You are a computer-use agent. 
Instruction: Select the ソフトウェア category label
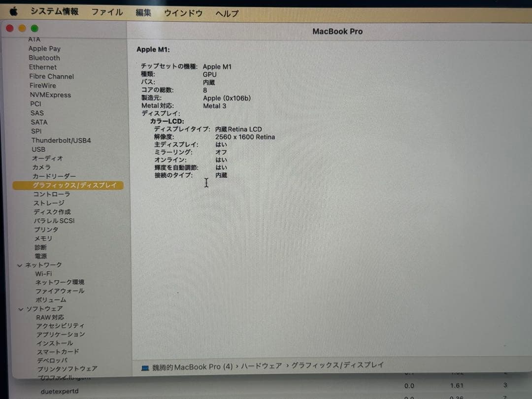click(44, 308)
